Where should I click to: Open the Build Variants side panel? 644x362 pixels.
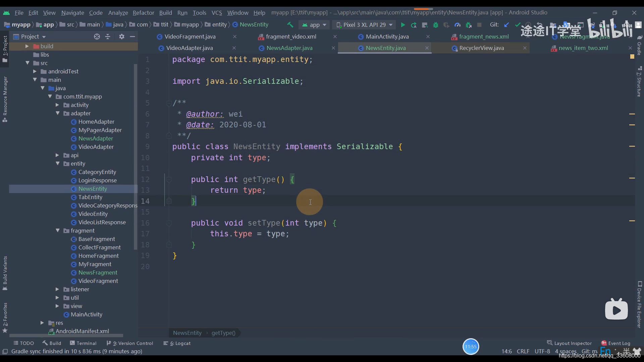pos(5,273)
